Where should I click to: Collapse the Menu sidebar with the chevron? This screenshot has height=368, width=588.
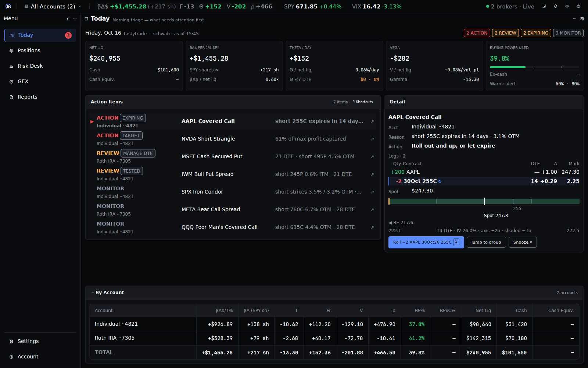click(x=68, y=18)
